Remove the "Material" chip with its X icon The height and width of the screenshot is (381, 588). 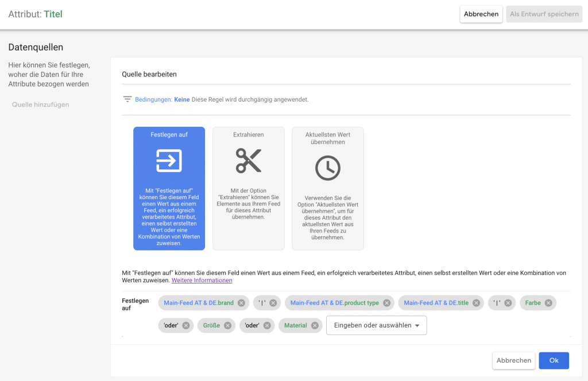tap(315, 325)
